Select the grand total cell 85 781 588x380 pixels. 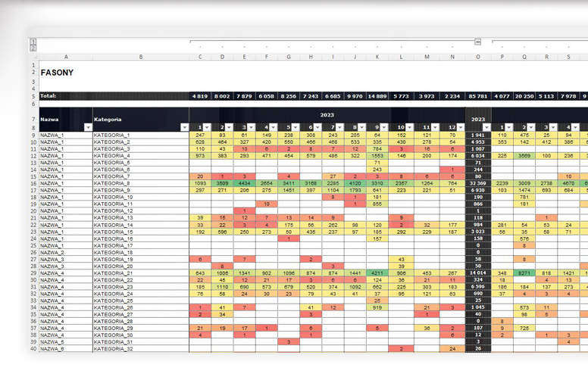[x=477, y=97]
